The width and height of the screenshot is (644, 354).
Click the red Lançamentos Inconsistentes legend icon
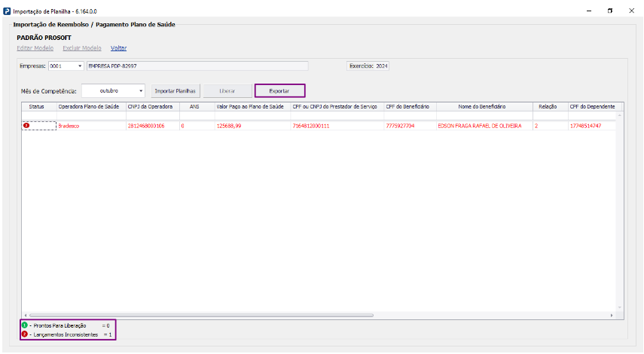pos(24,334)
